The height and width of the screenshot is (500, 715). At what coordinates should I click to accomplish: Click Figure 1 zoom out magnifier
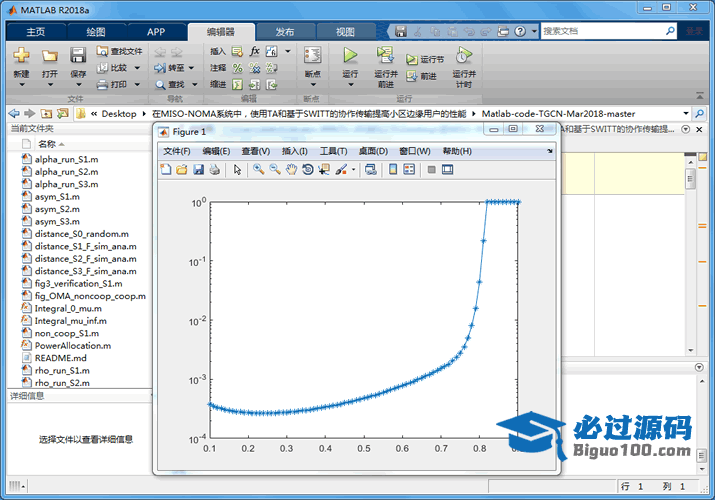tap(275, 170)
